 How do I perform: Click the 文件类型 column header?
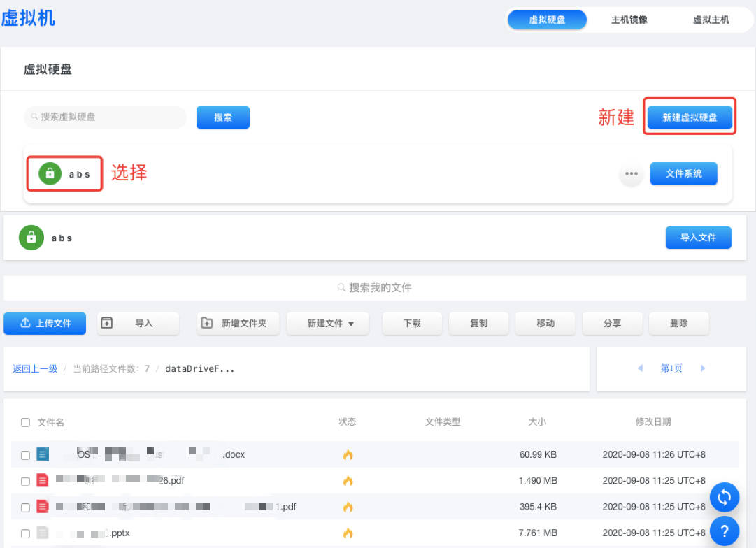click(443, 422)
